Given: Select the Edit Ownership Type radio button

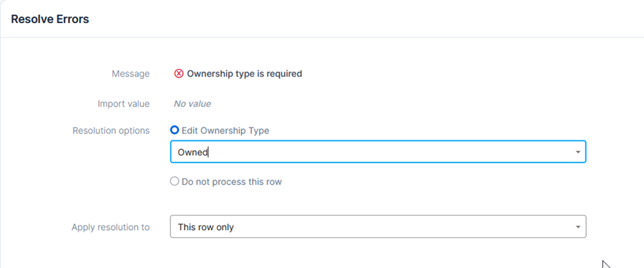Looking at the screenshot, I should 175,130.
